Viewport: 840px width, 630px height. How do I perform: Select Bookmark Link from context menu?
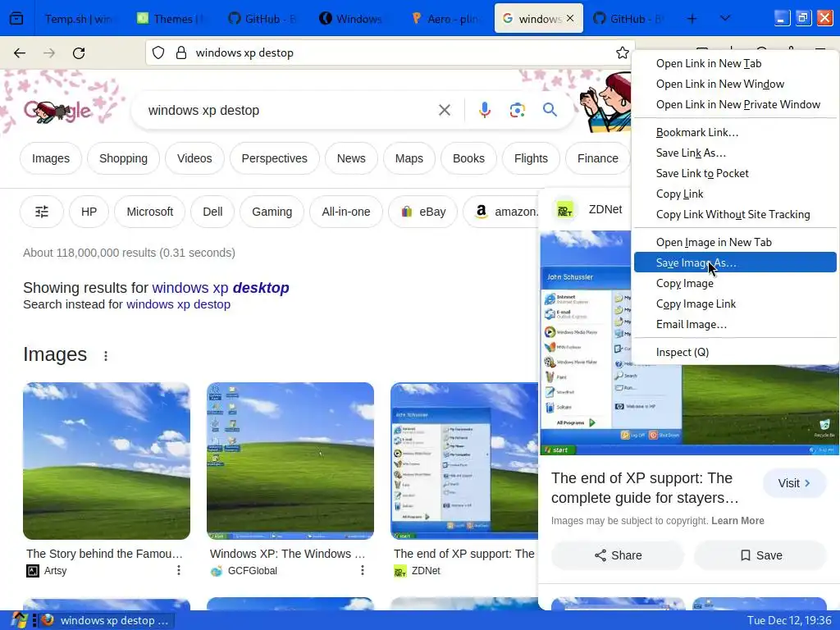coord(735,132)
